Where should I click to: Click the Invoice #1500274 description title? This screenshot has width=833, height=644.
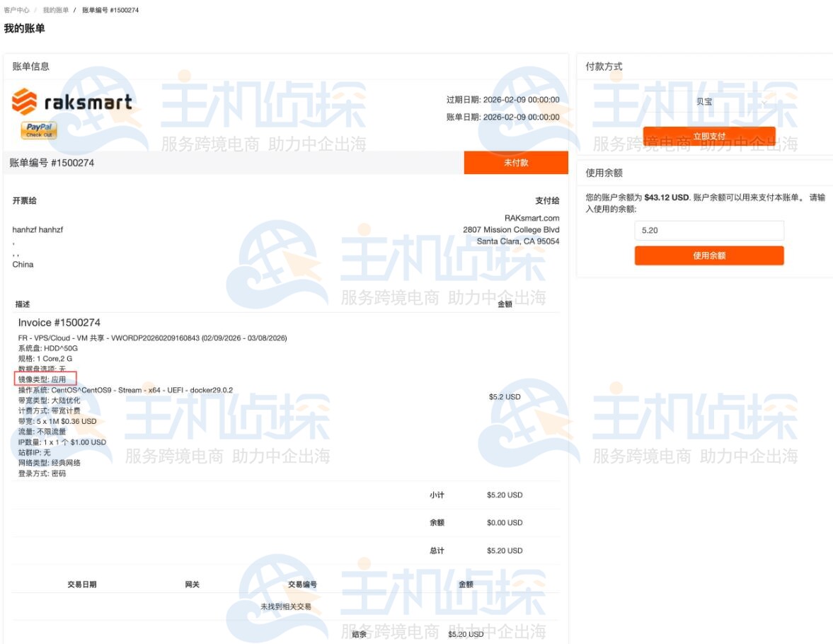pos(60,322)
